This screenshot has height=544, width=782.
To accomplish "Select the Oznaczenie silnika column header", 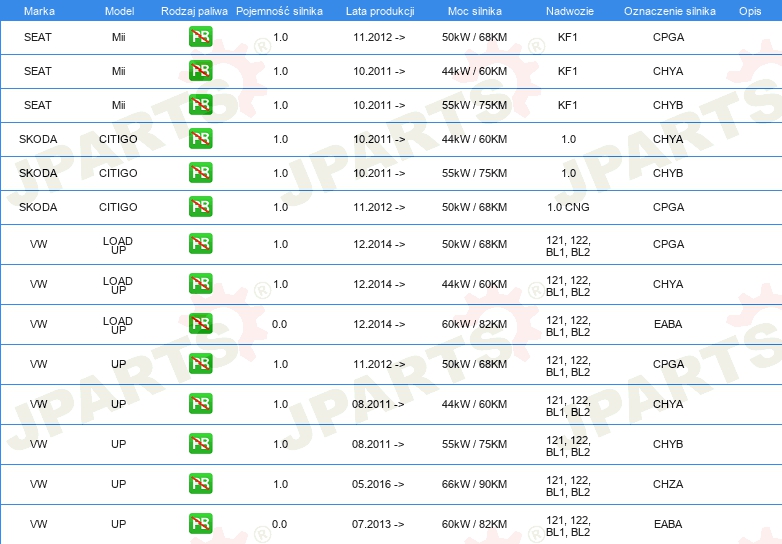I will [670, 11].
